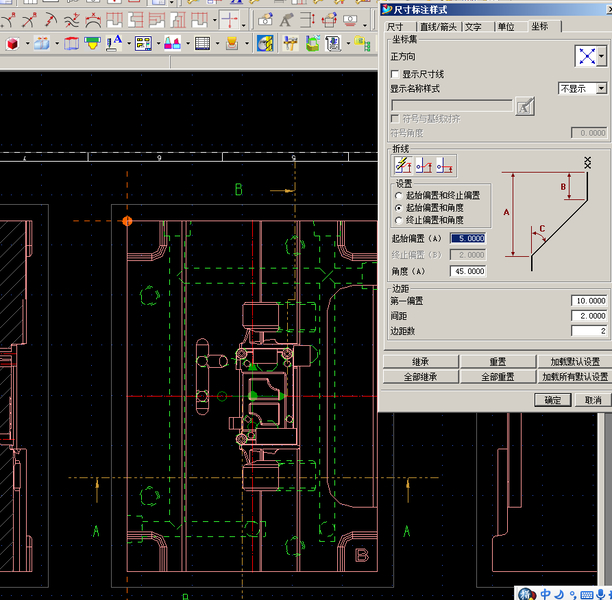Activate the ordinate dimension crosshair tool
This screenshot has width=612, height=600.
tap(230, 20)
